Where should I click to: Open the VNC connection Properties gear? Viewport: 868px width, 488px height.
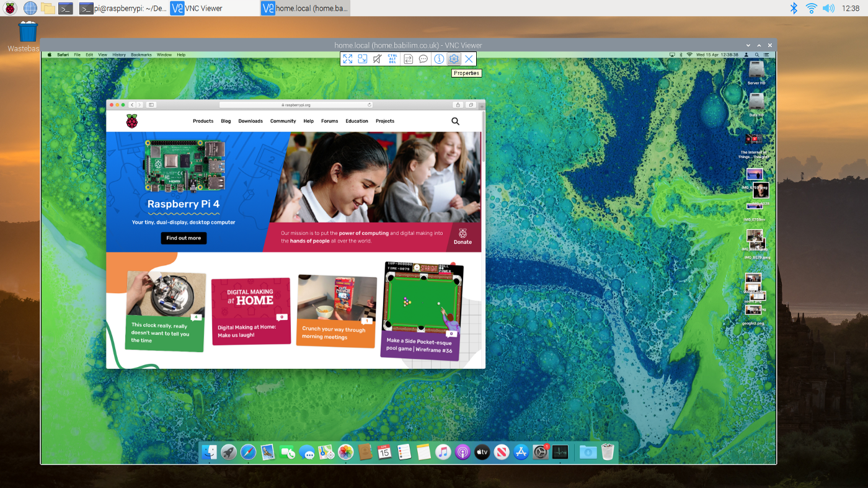click(454, 58)
